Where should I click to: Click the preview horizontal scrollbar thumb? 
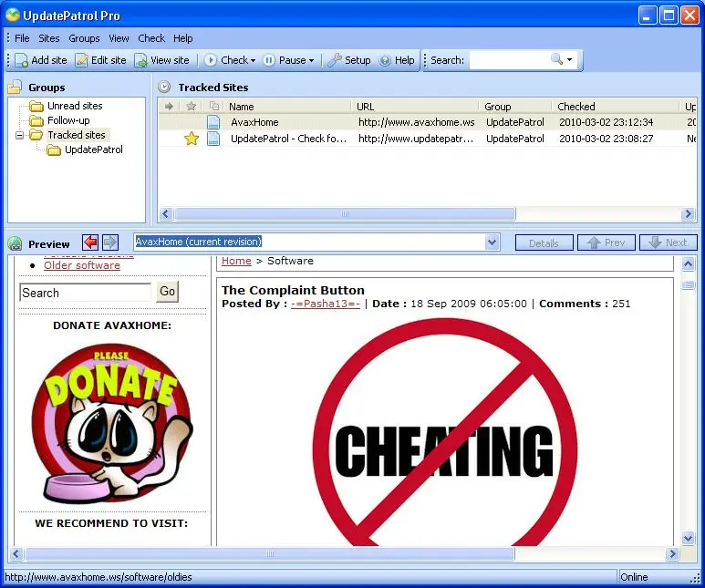pos(270,554)
